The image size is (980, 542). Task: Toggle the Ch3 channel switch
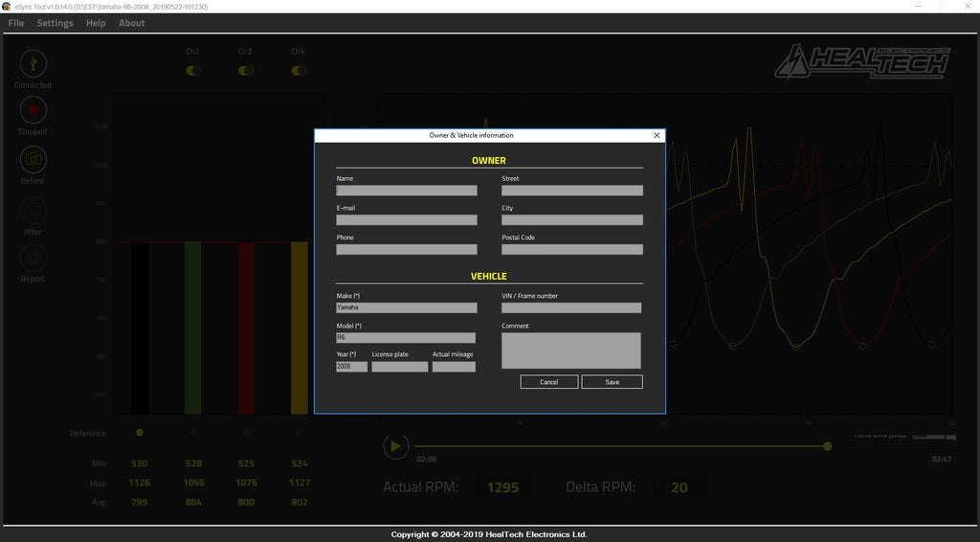(246, 70)
